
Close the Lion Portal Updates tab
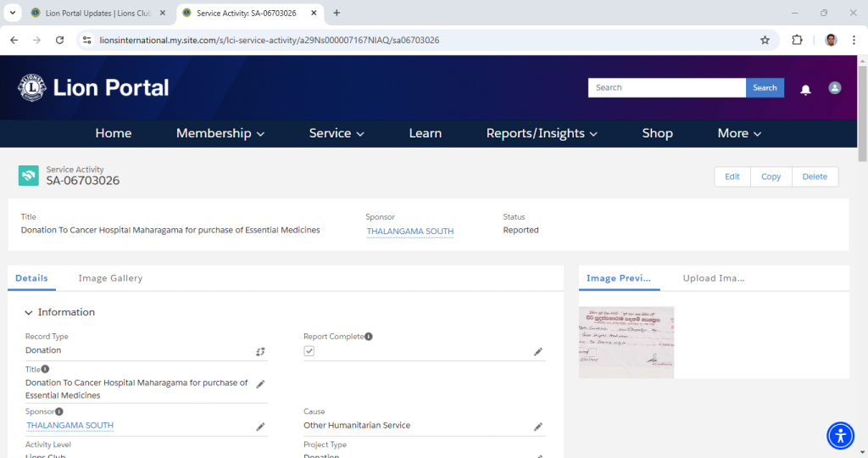point(163,13)
